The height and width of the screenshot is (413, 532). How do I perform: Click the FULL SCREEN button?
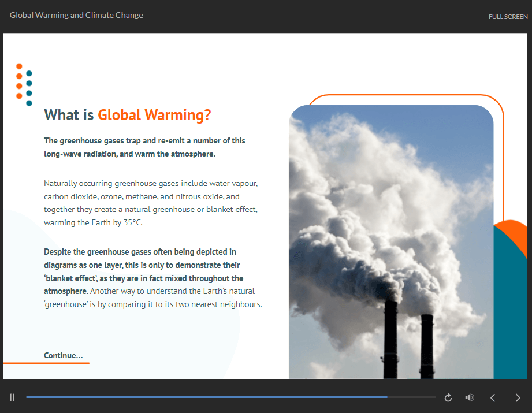click(508, 17)
